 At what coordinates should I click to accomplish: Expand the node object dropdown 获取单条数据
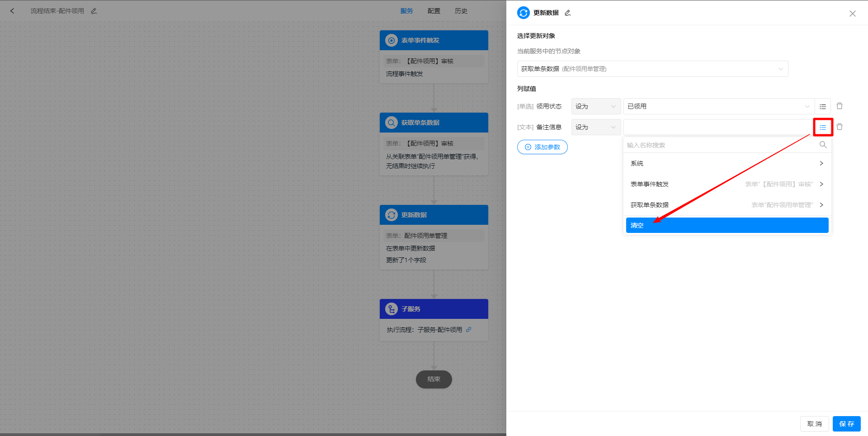coord(652,69)
